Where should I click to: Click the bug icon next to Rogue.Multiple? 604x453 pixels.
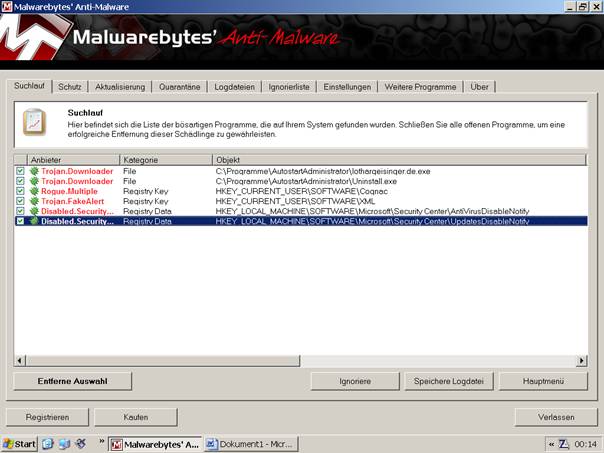point(34,191)
